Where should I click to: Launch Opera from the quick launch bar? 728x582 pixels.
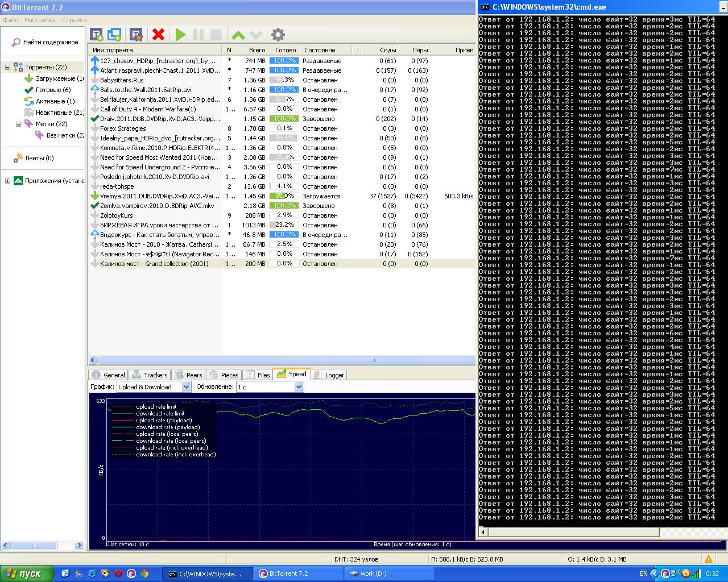(118, 573)
